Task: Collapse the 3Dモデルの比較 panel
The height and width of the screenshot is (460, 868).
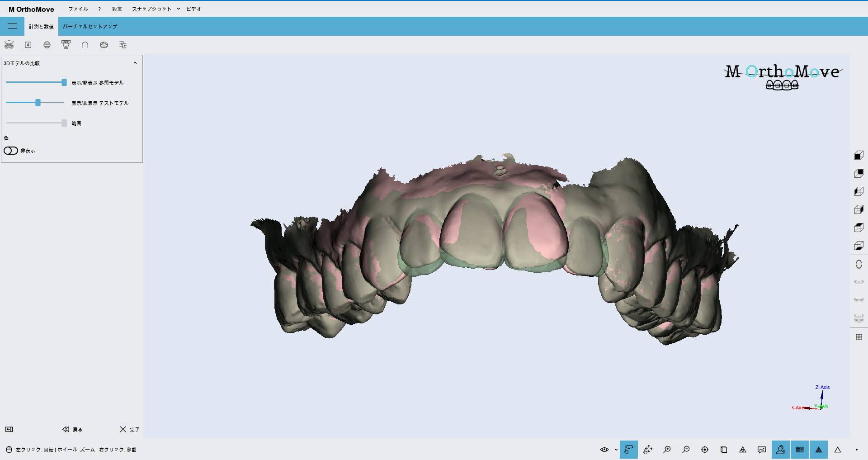Action: (135, 63)
